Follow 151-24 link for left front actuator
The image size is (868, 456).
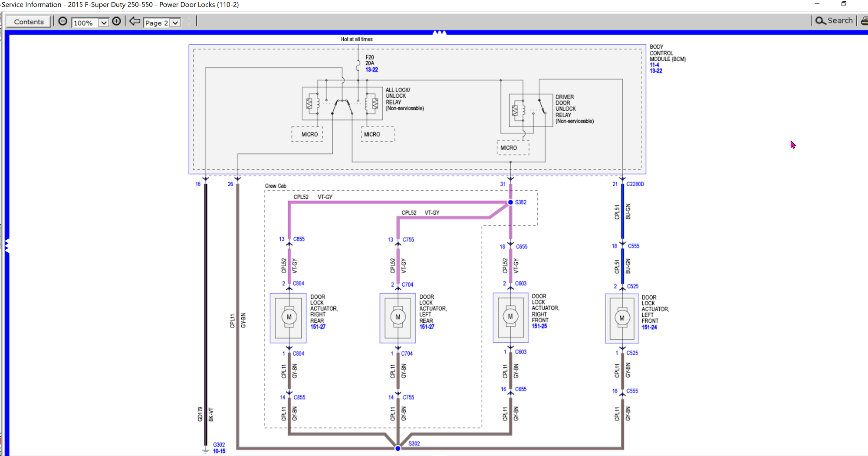(649, 327)
